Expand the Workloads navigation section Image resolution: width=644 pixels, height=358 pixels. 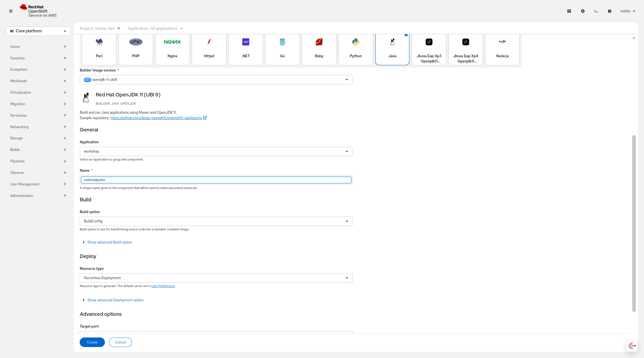(x=38, y=81)
